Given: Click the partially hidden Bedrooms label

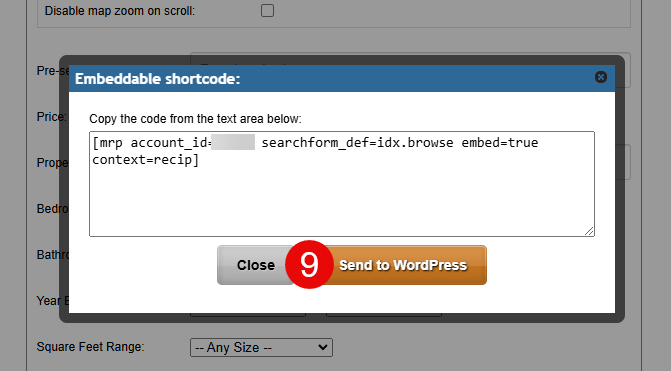Looking at the screenshot, I should pyautogui.click(x=52, y=209).
